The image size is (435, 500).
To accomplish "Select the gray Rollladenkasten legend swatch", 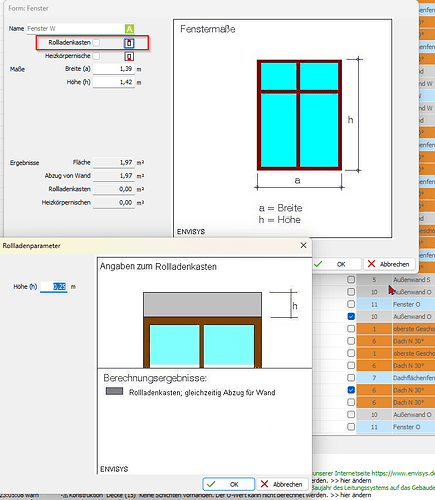I will (114, 391).
